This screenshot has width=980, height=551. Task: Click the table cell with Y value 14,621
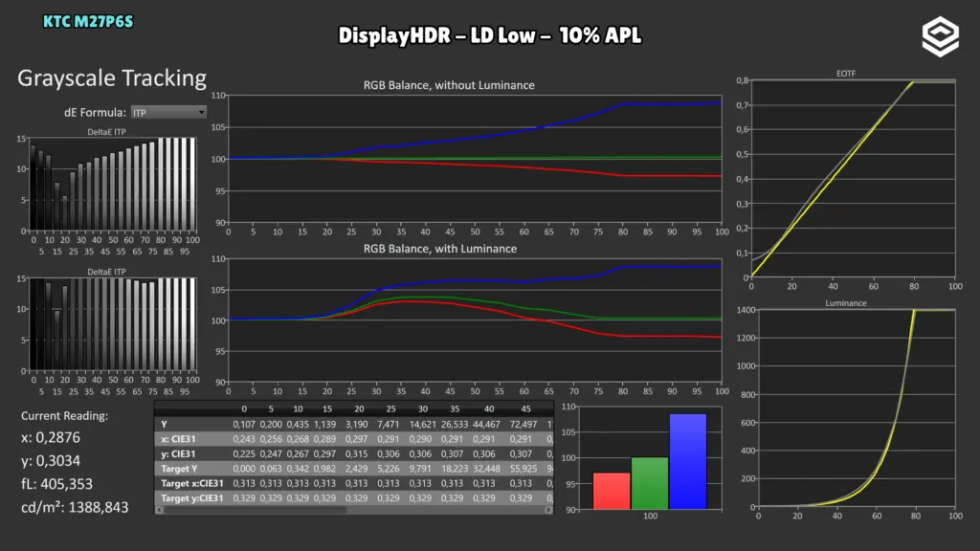[x=422, y=424]
